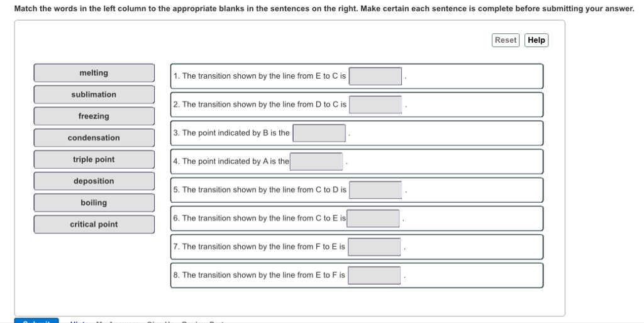Click the Reset button
Viewport: 644px width, 323px height.
[x=506, y=40]
